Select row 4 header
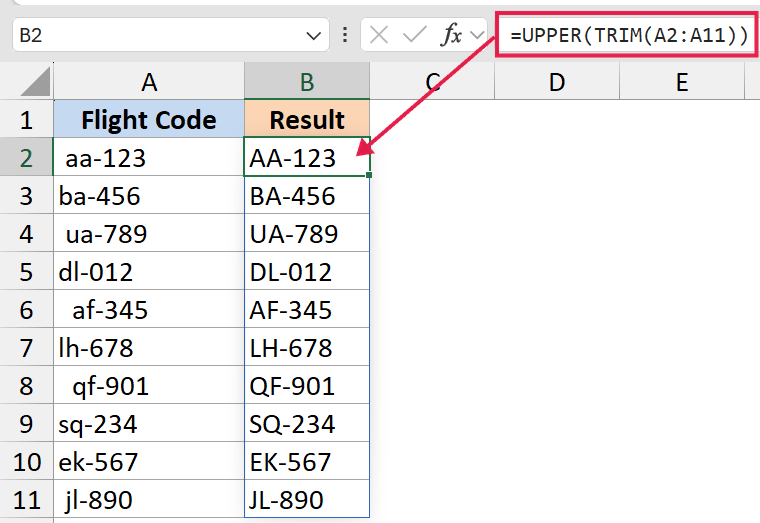 (x=26, y=233)
